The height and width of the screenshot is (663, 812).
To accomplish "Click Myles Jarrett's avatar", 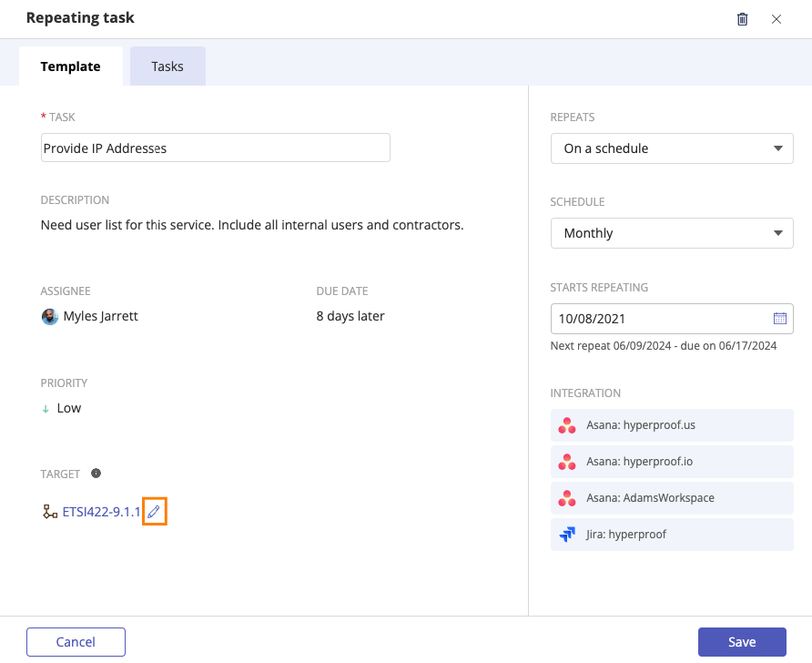I will coord(50,317).
